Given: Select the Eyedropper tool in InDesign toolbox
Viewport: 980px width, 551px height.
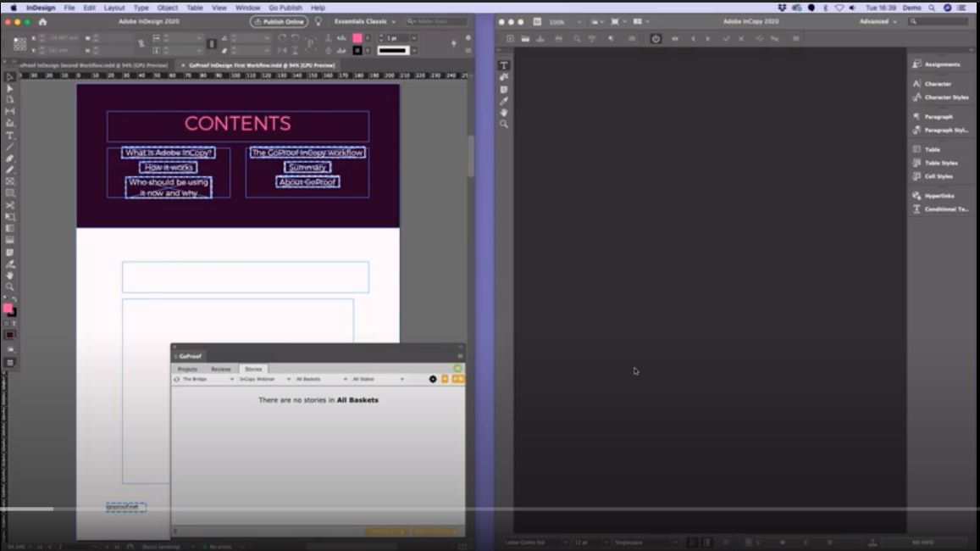Looking at the screenshot, I should coord(10,264).
